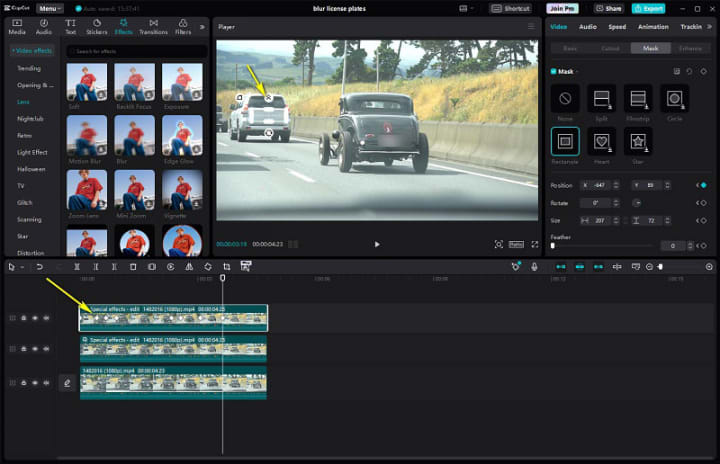The image size is (720, 464).
Task: Select the Nightclub effects category
Action: (30, 118)
